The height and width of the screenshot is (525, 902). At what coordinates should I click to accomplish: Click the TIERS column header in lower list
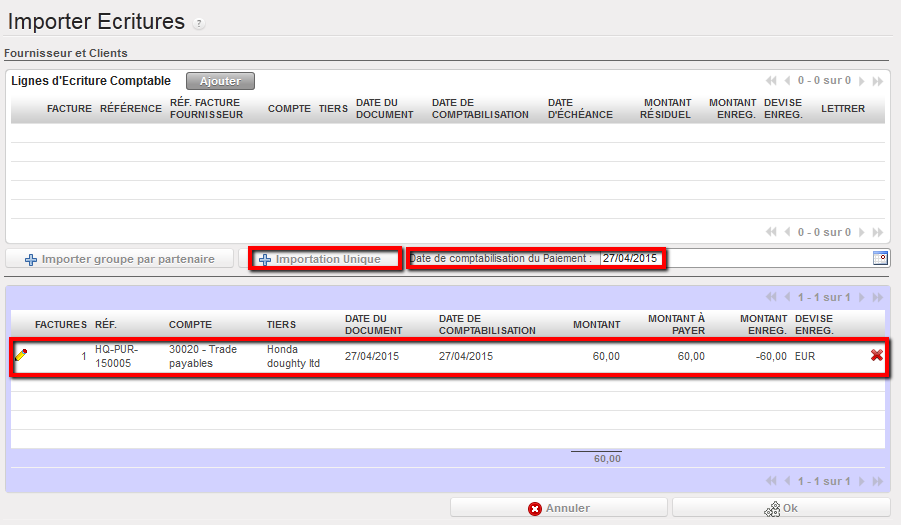pyautogui.click(x=281, y=324)
